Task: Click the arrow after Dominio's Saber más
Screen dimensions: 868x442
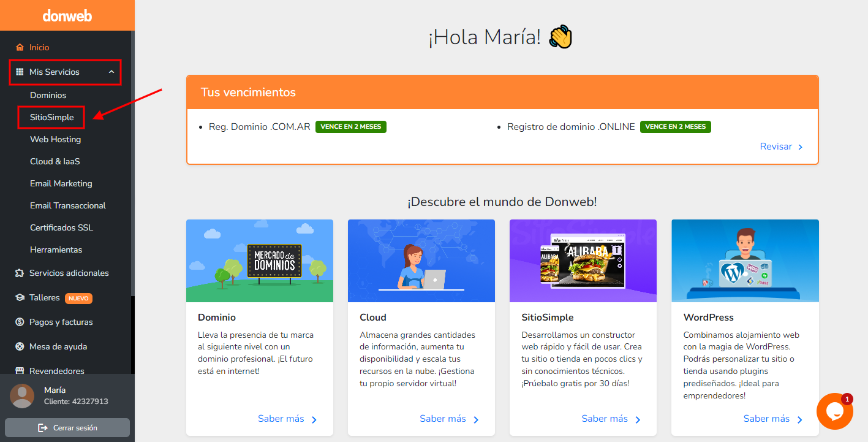Action: tap(314, 420)
